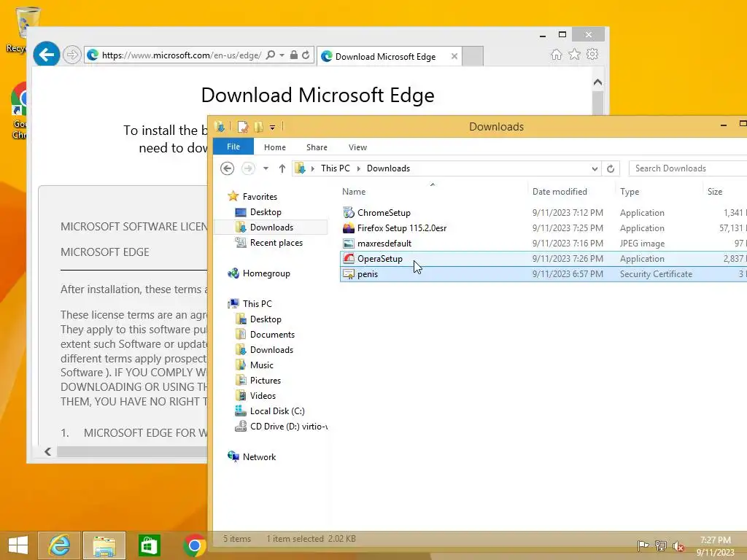Switch to the Share ribbon tab

click(x=317, y=147)
